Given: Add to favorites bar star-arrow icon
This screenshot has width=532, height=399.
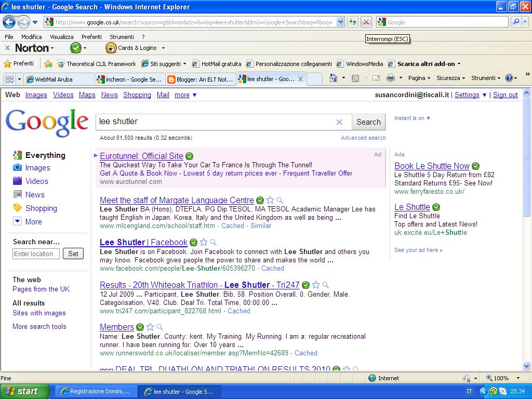Looking at the screenshot, I should click(48, 63).
